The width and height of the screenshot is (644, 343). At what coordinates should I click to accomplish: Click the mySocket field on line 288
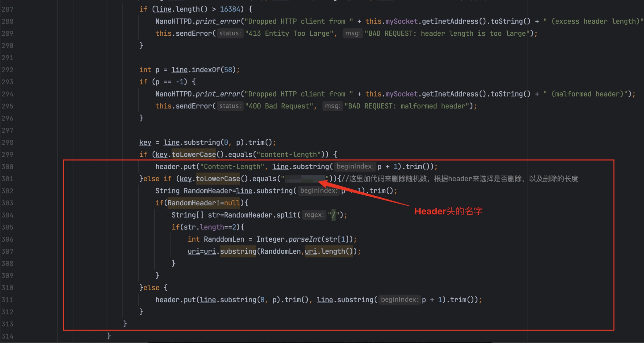coord(401,21)
